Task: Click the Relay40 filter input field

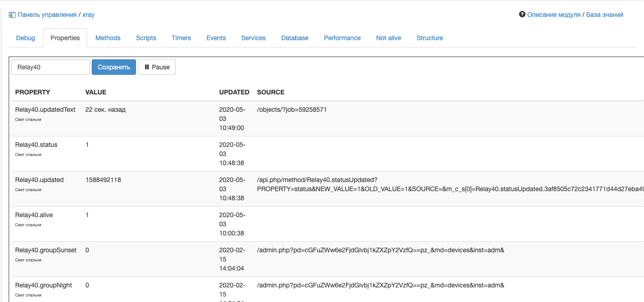Action: 50,67
